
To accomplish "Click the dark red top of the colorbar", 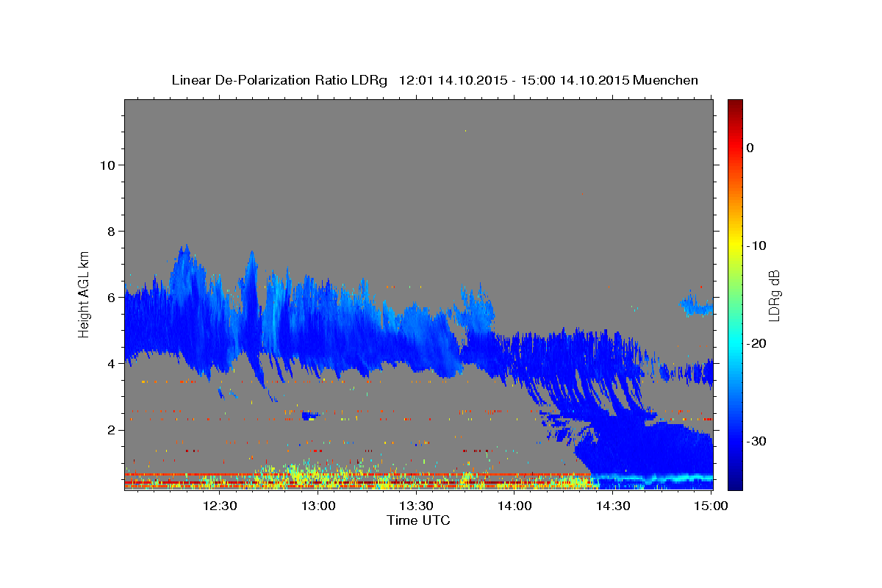I will pos(735,105).
